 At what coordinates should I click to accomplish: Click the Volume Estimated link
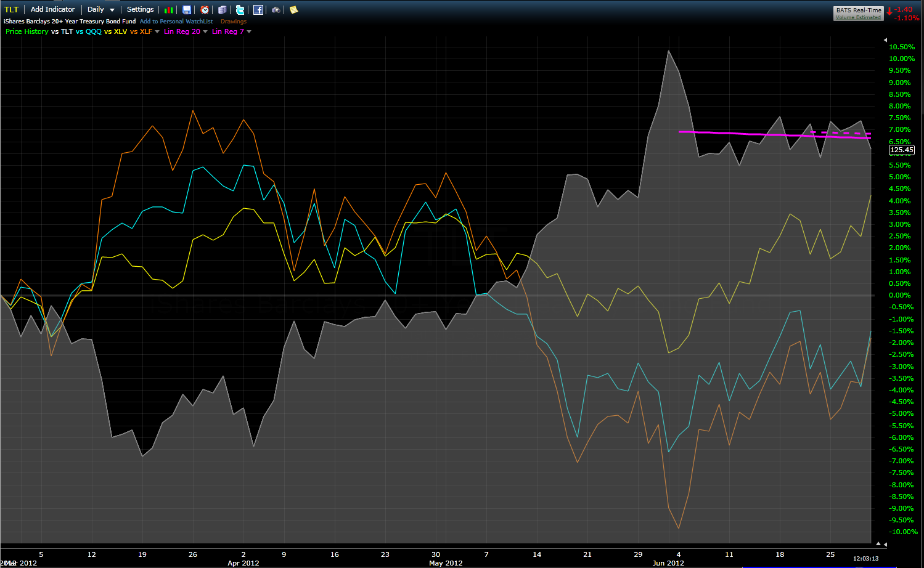click(858, 17)
